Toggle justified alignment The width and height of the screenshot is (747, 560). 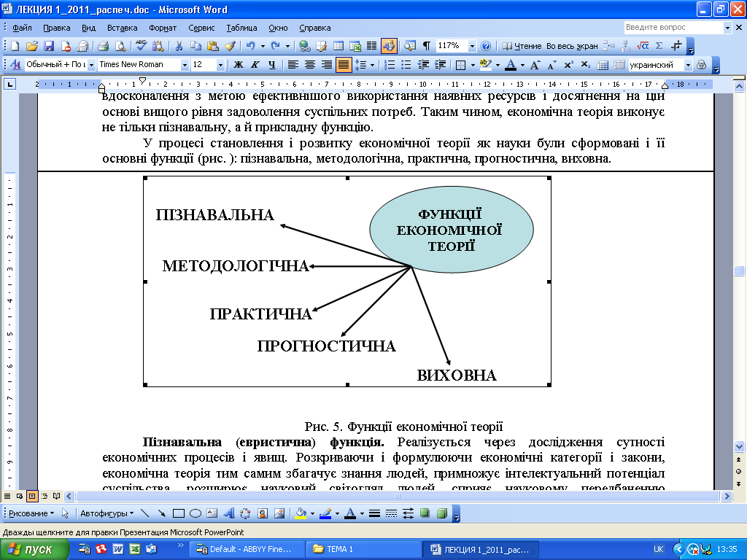coord(344,65)
